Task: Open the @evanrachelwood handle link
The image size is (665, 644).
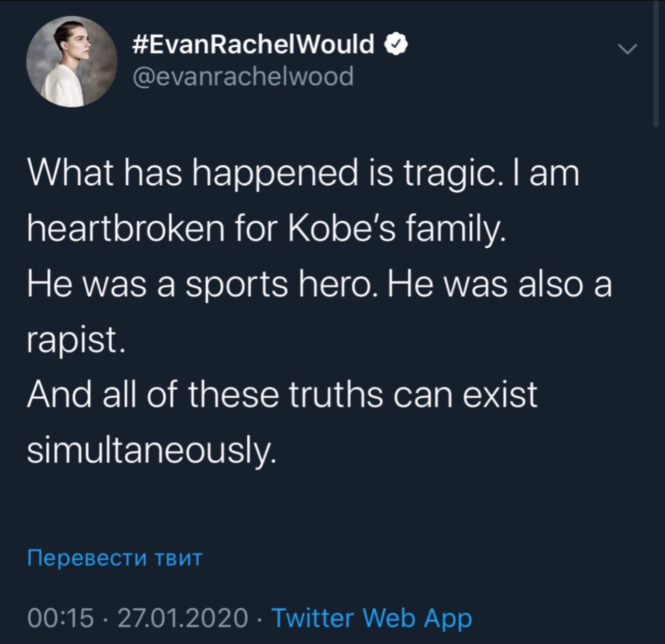Action: [x=244, y=76]
